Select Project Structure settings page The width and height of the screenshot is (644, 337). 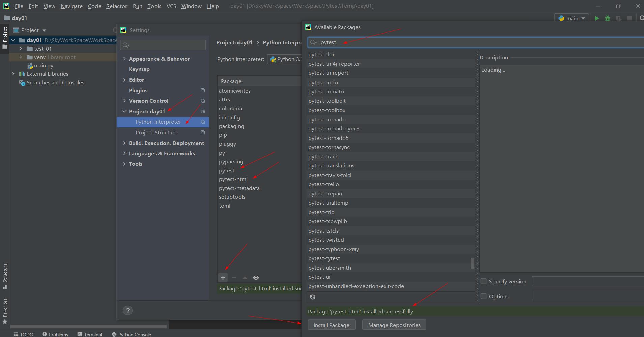[x=157, y=132]
